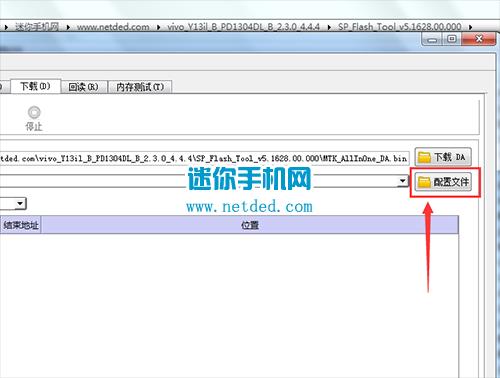Switch to the 下载(D) tab
Image resolution: width=500 pixels, height=378 pixels.
pos(36,86)
